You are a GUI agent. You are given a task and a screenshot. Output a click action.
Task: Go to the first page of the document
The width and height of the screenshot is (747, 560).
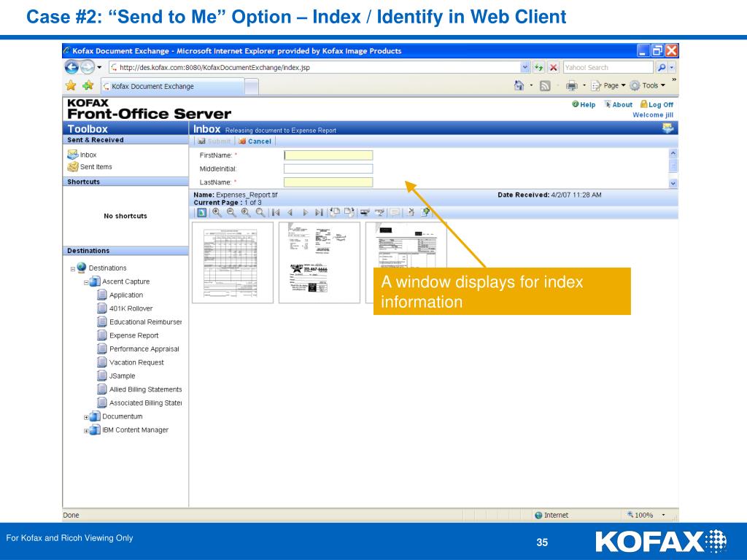275,212
